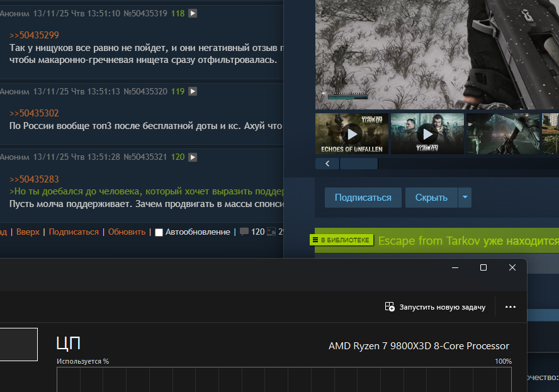Click the image count icon in footer
This screenshot has width=559, height=392.
tap(271, 232)
